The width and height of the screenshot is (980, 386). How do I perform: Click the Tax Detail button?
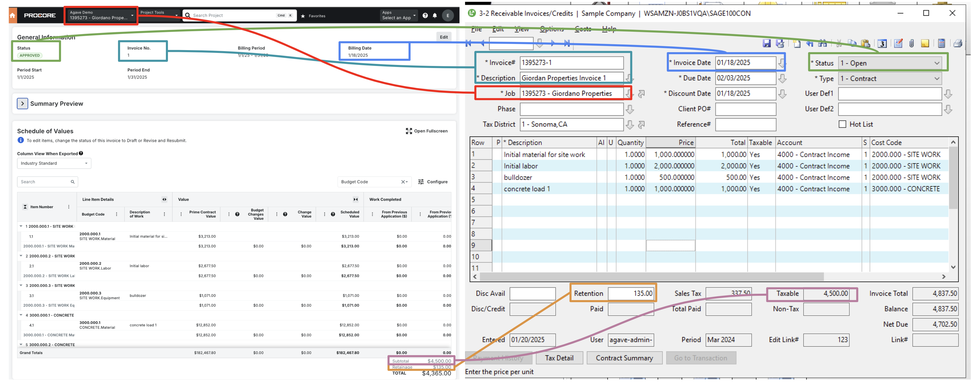[x=559, y=358]
